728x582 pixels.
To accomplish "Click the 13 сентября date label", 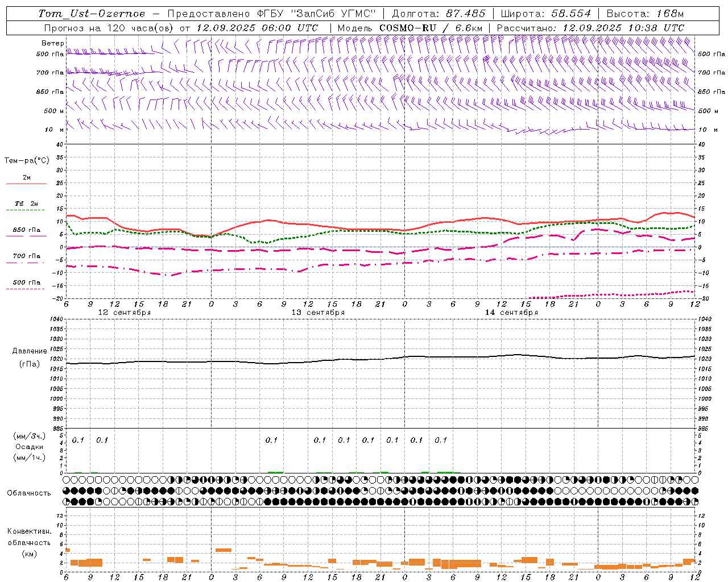I will coord(318,313).
